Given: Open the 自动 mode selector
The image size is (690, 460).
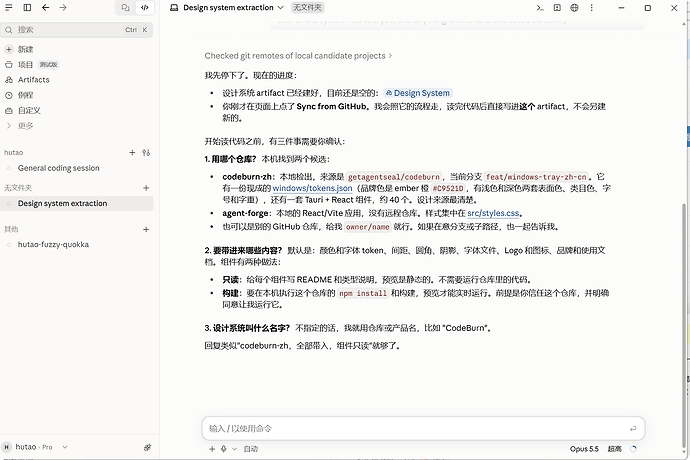Looking at the screenshot, I should pos(251,449).
